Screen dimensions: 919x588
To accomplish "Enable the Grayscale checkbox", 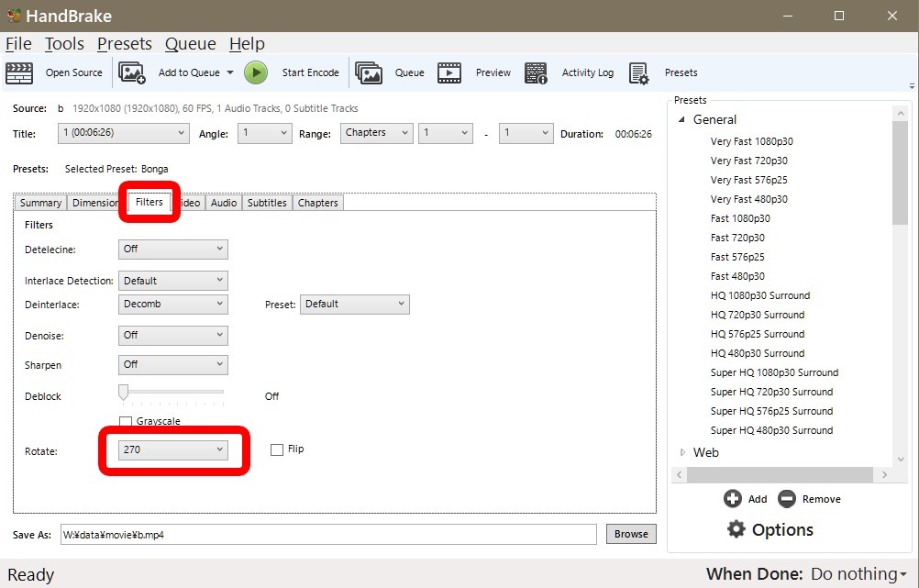I will coord(126,422).
